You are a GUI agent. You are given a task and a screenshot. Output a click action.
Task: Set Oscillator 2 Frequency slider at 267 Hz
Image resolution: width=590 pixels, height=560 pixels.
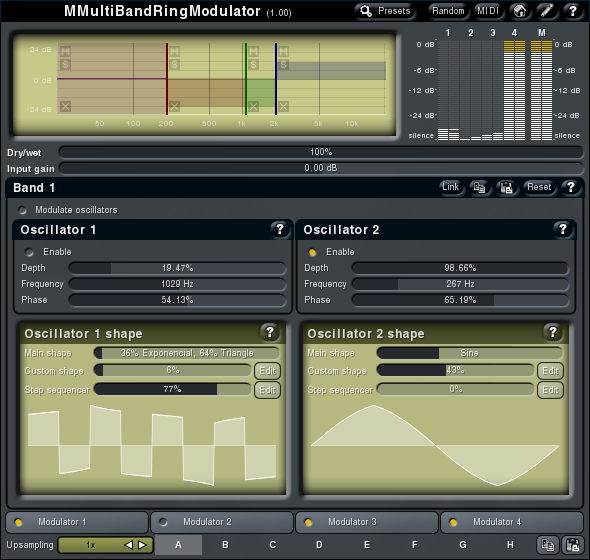pyautogui.click(x=460, y=284)
